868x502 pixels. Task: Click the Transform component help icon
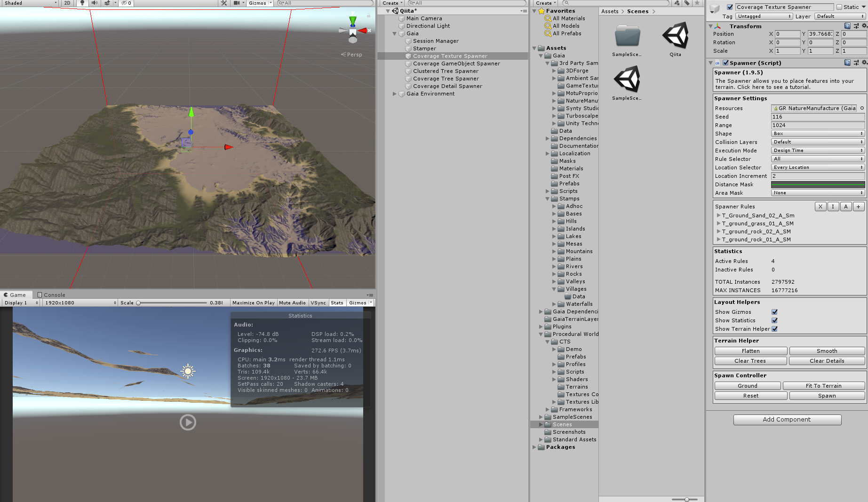847,26
